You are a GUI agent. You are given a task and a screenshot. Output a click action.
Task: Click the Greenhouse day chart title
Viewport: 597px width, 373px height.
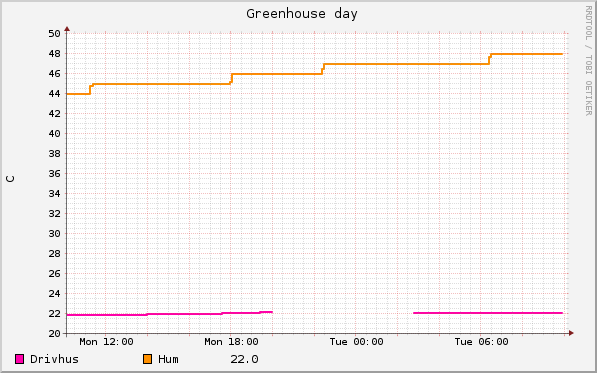[x=302, y=14]
